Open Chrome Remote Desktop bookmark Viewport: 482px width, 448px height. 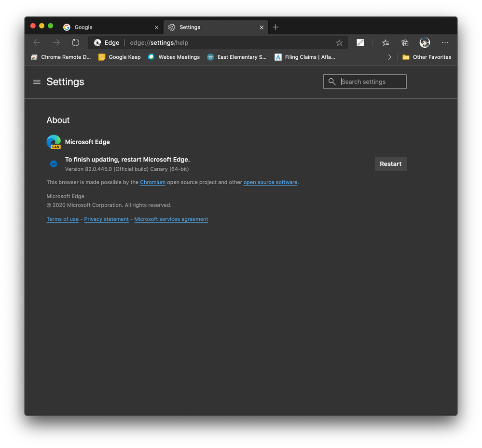click(61, 57)
